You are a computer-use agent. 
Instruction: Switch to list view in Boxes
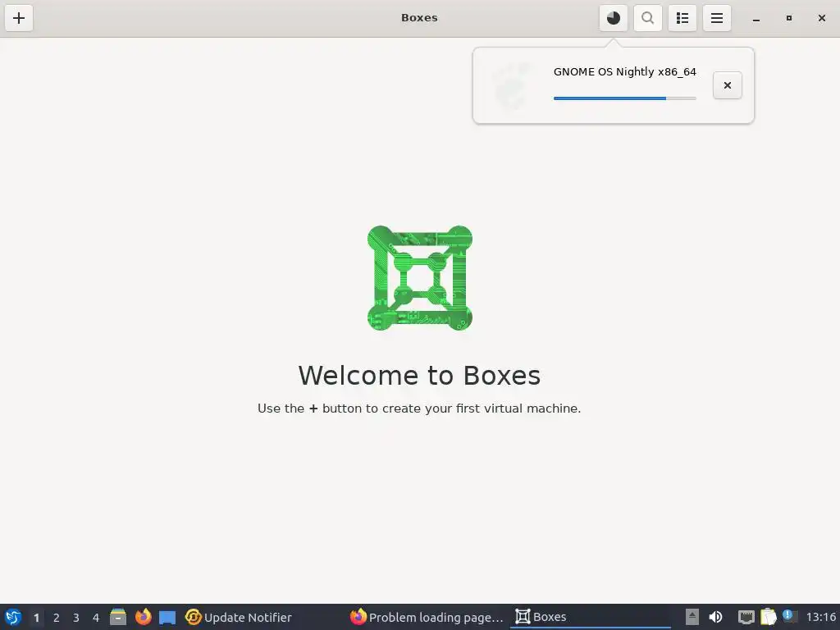pos(682,18)
